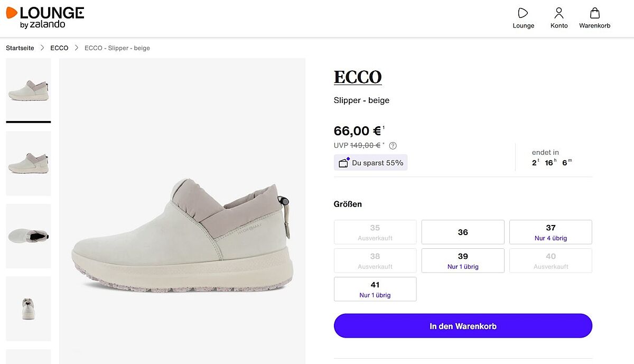Screen dimensions: 634x364
Task: View rear heel shoe thumbnail
Action: [29, 309]
